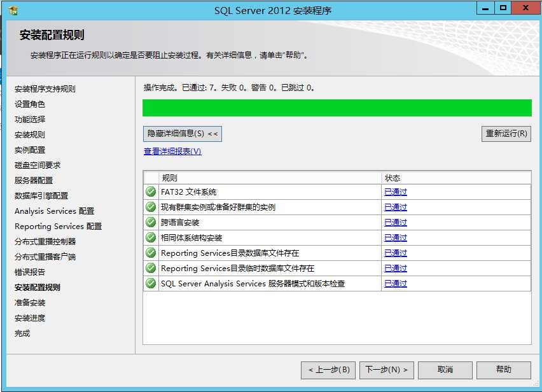542x392 pixels.
Task: Click check icon for Reporting Services目录临时数据库文件存在
Action: [x=151, y=268]
